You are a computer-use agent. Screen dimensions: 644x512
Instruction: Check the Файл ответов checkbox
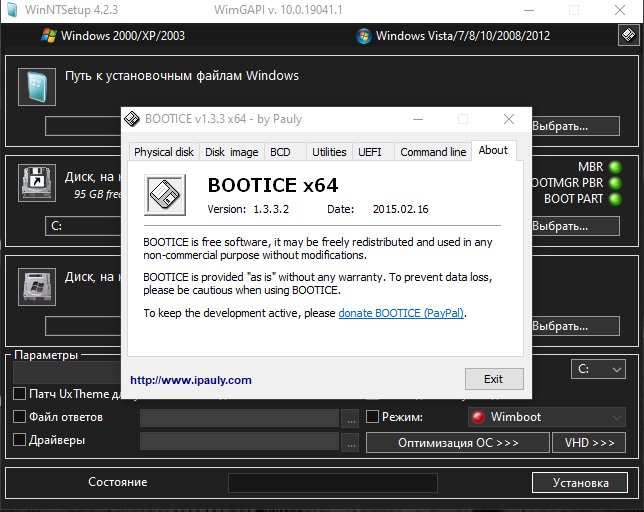[x=19, y=417]
